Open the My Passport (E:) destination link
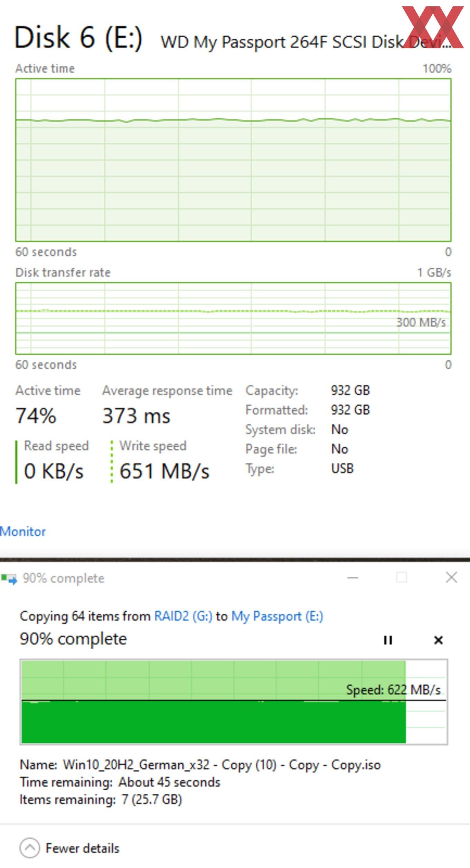Viewport: 470px width, 868px height. (277, 616)
